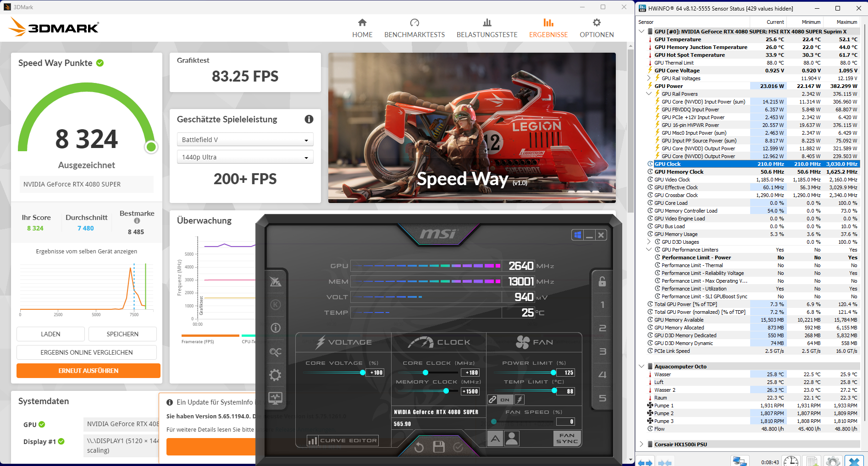Reset Afterburner settings to defaults
This screenshot has width=868, height=466.
click(x=419, y=447)
